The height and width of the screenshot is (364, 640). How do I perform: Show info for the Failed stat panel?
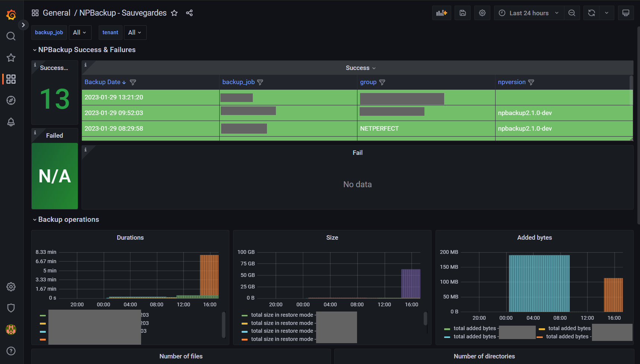[x=35, y=132]
